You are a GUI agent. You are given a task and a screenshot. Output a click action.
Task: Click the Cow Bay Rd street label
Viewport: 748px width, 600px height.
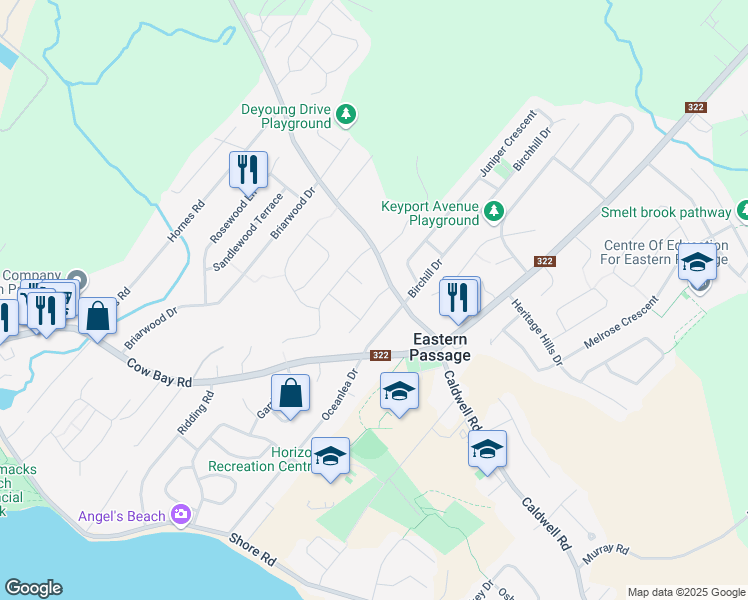click(x=159, y=373)
